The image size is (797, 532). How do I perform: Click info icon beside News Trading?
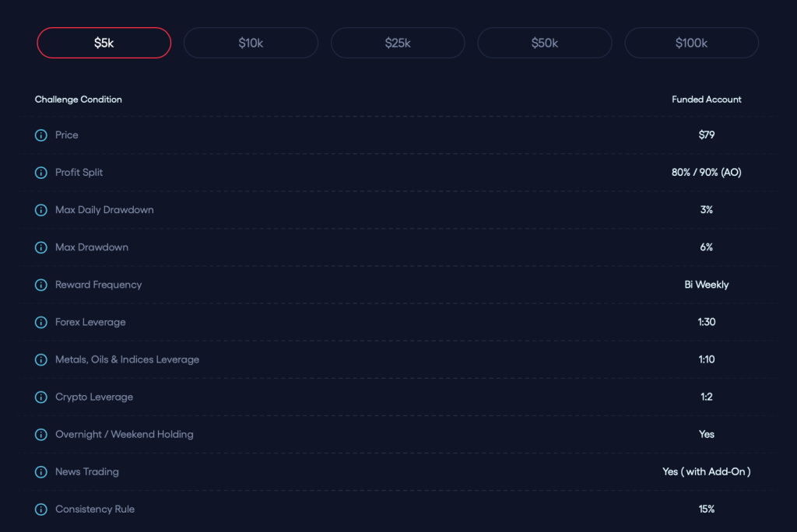click(x=41, y=471)
